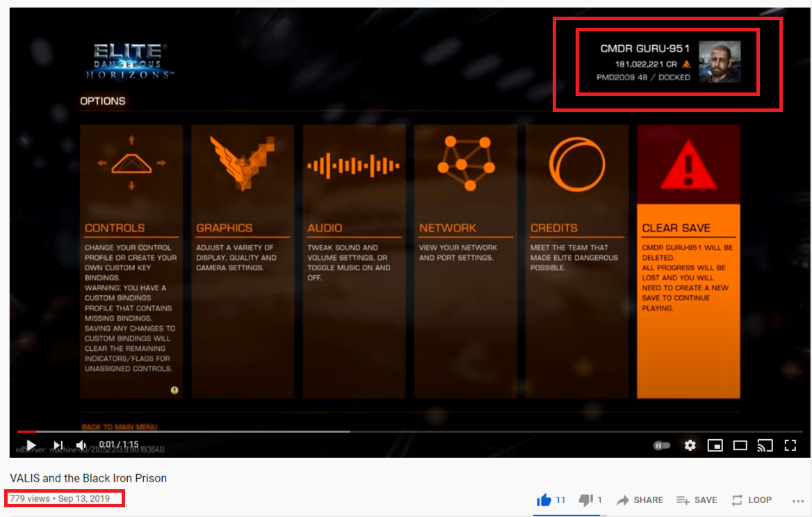Cast video to a TV
Image resolution: width=812 pixels, height=517 pixels.
(765, 445)
